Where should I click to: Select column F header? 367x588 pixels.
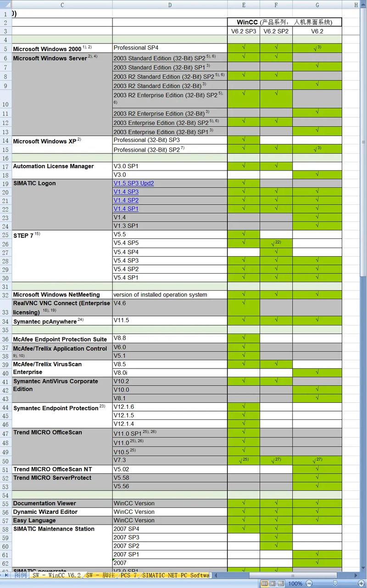[x=276, y=5]
